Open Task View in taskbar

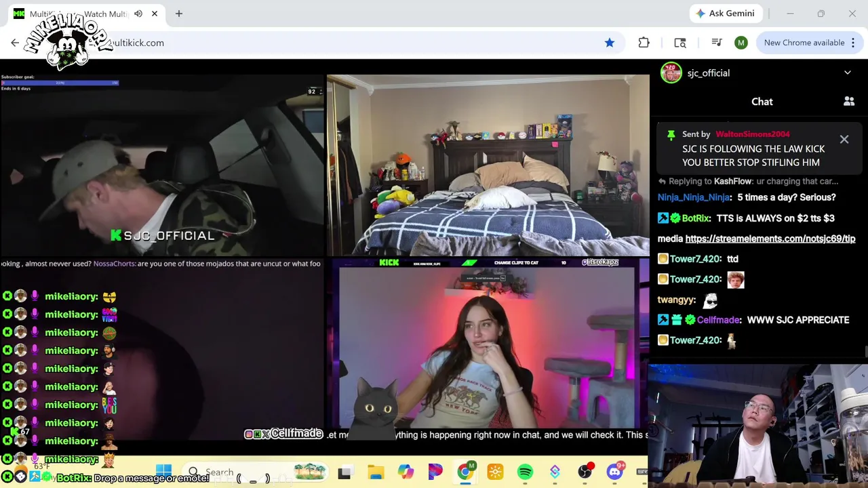pyautogui.click(x=344, y=472)
